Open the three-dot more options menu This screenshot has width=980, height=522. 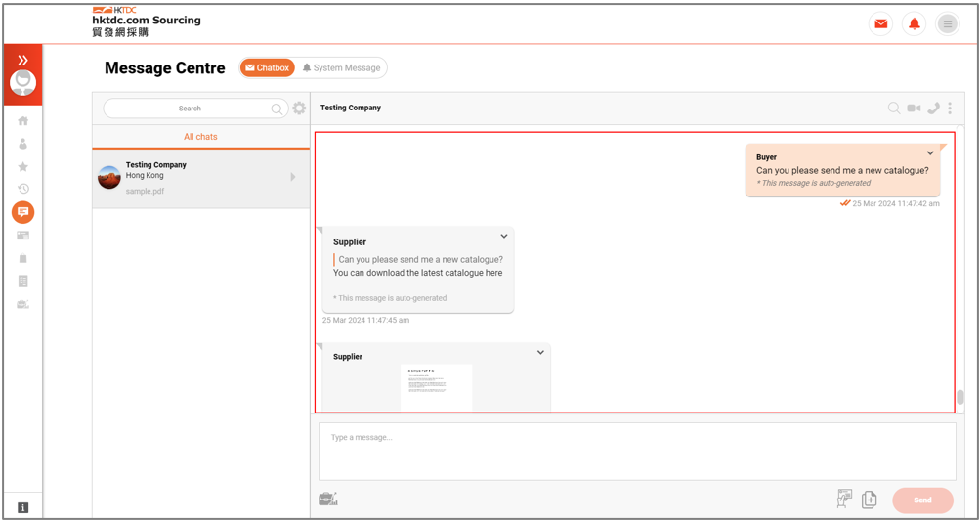pyautogui.click(x=950, y=109)
